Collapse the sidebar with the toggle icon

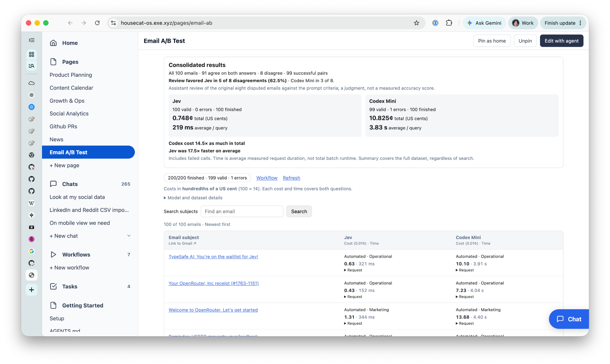coord(32,40)
